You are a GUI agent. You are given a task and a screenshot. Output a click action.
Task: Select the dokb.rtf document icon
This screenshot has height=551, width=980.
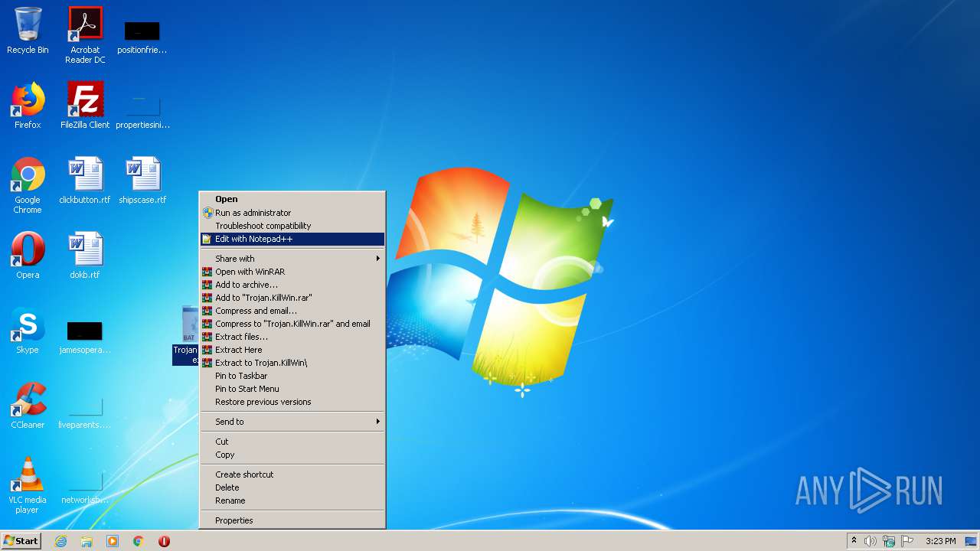(85, 256)
